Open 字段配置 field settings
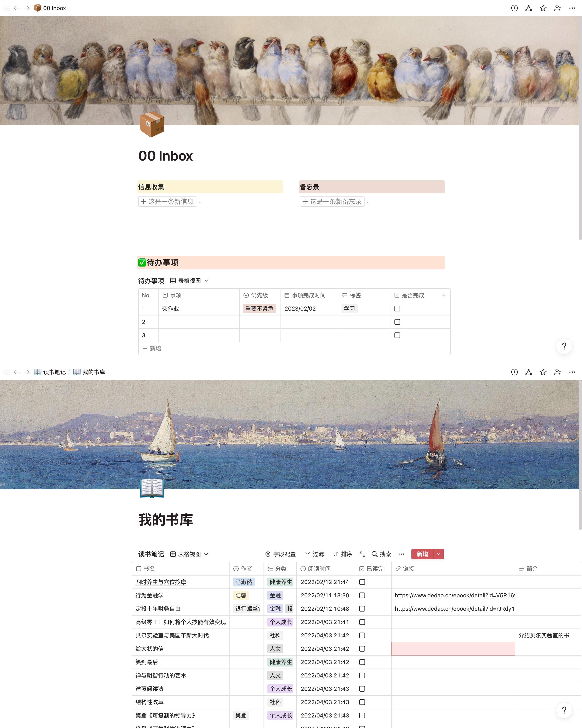Screen dimensions: 582x728 tap(280, 554)
